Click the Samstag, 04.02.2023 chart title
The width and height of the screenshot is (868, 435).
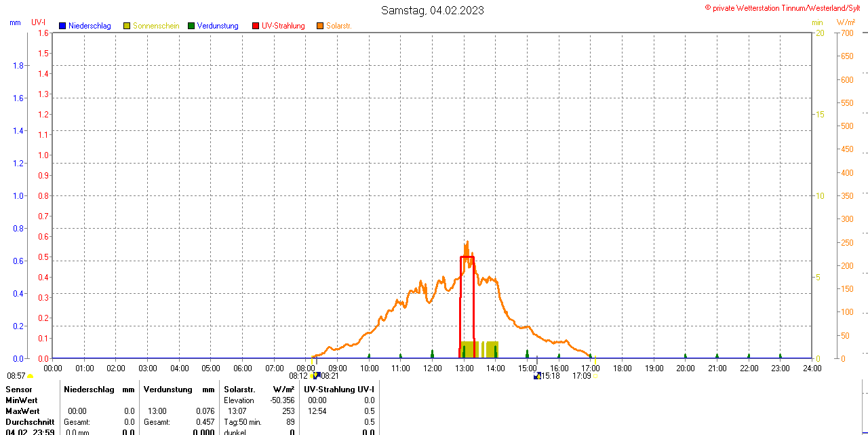pyautogui.click(x=433, y=10)
